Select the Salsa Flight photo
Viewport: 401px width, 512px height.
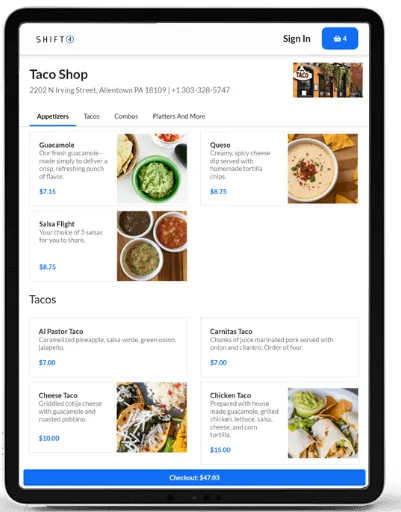pyautogui.click(x=152, y=246)
